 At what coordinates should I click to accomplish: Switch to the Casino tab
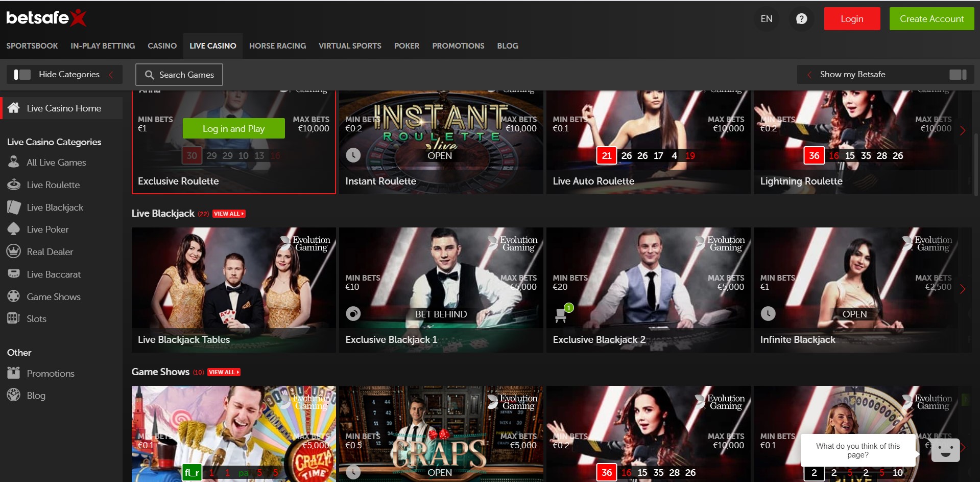click(x=162, y=46)
